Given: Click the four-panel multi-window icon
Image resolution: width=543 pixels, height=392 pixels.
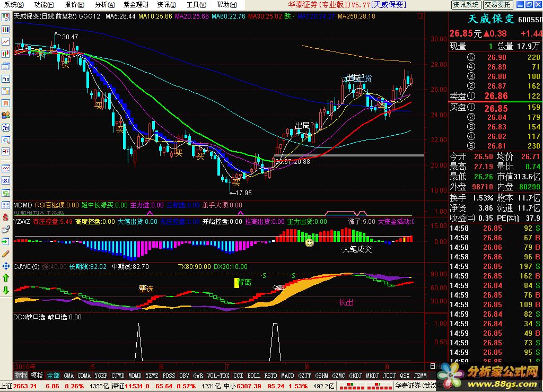Looking at the screenshot, I should pos(5,205).
